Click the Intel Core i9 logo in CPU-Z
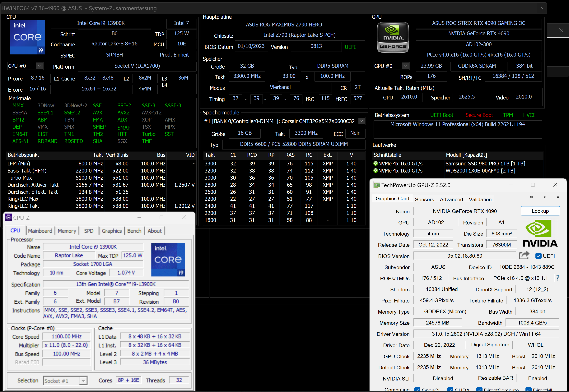This screenshot has height=392, width=569. tap(168, 260)
